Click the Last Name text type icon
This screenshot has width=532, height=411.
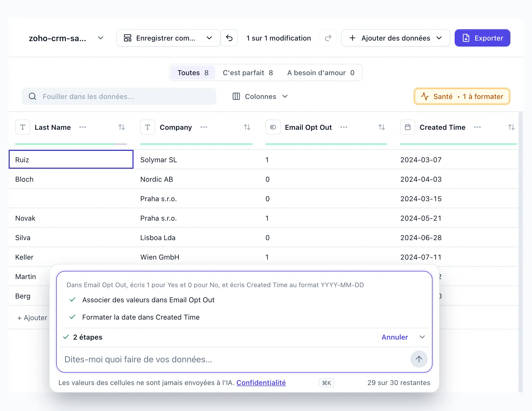point(23,127)
